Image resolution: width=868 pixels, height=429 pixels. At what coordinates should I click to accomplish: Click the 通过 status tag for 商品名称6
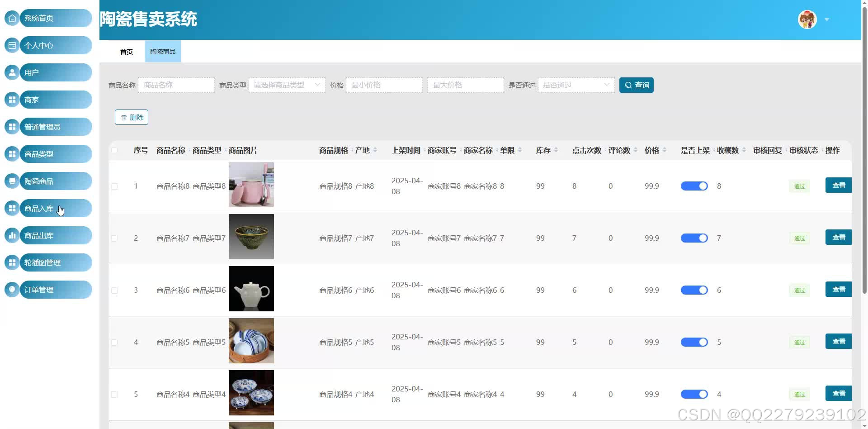pos(799,290)
